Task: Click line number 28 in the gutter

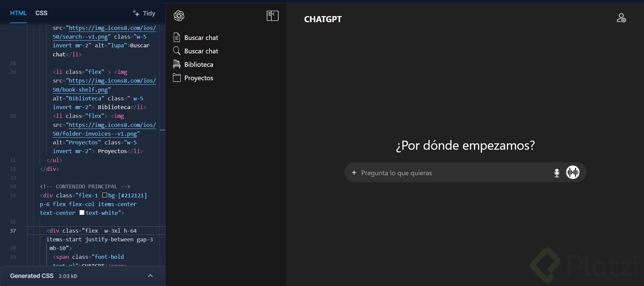Action: click(13, 63)
